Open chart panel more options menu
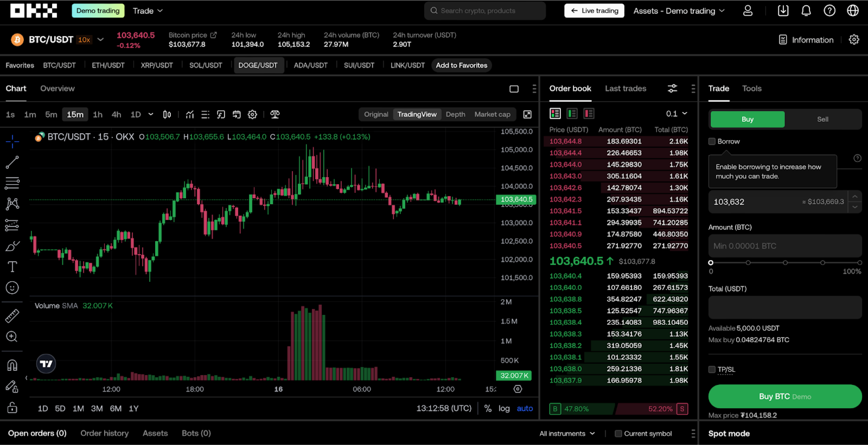This screenshot has width=868, height=445. click(534, 89)
